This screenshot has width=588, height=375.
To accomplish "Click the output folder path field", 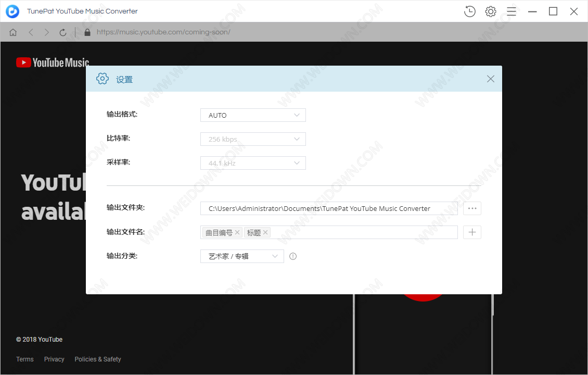I will [x=329, y=208].
